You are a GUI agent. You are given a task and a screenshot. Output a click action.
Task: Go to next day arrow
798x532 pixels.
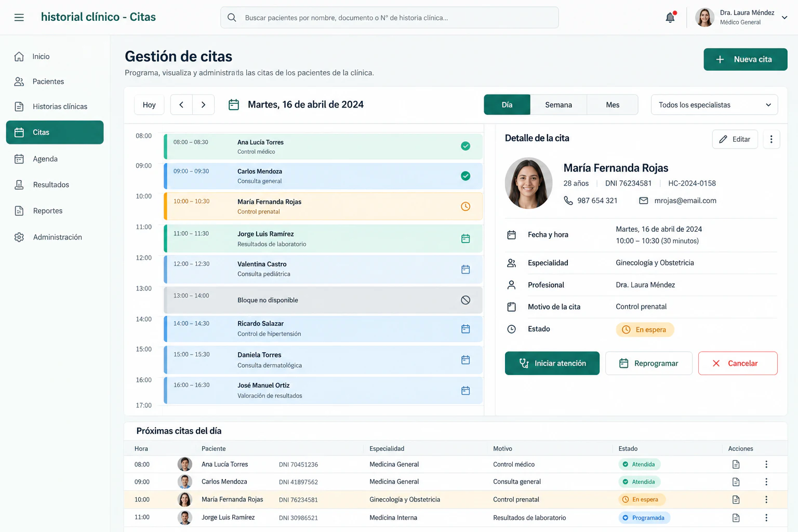pos(204,105)
